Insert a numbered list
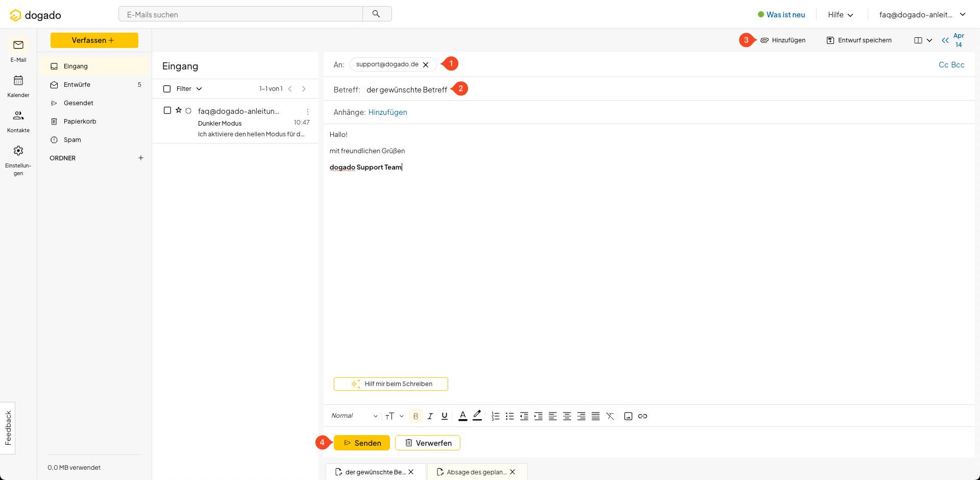 pos(495,416)
